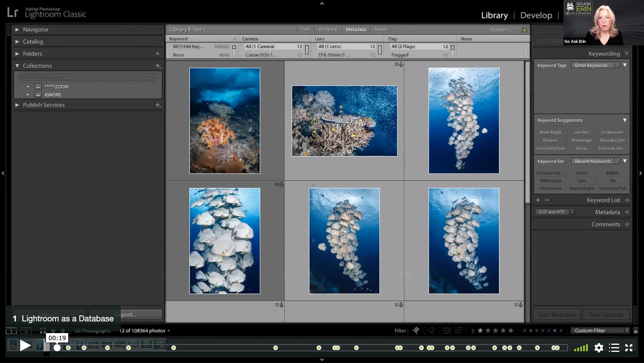Add the Wide Angle suggested keyword
The height and width of the screenshot is (363, 644).
[550, 132]
